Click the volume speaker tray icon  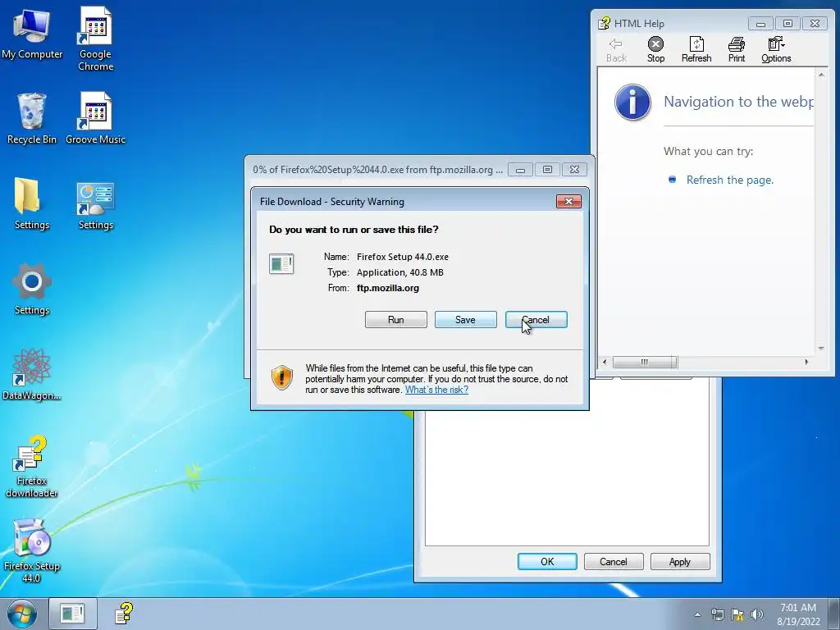757,614
